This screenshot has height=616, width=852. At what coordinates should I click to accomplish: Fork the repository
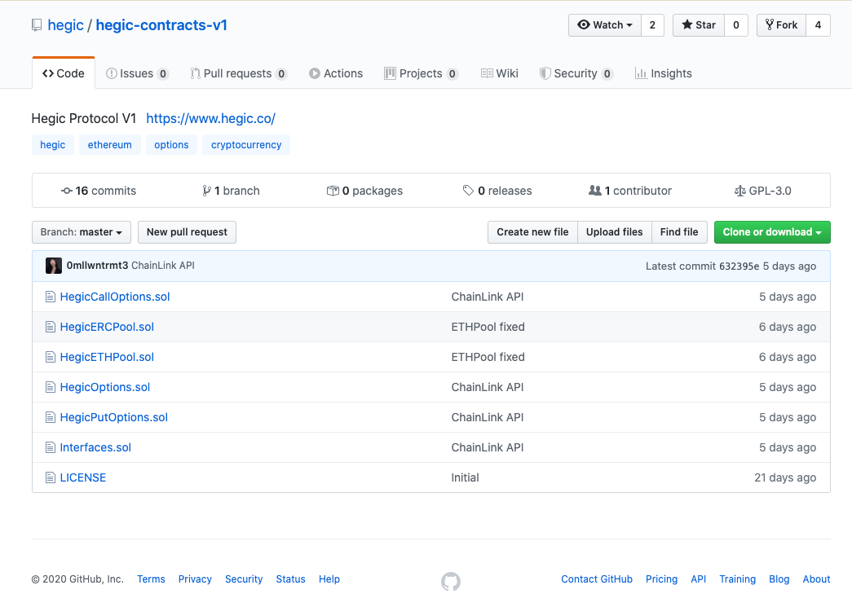pos(781,25)
